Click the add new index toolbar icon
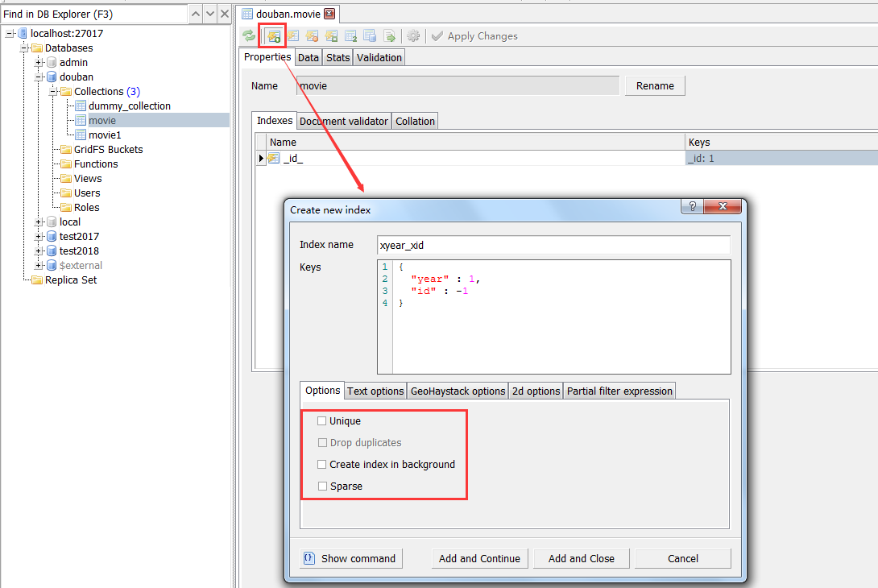 point(273,35)
